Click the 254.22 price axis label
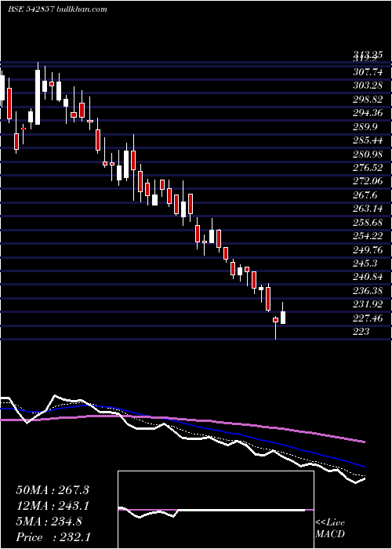This screenshot has width=392, height=549. point(368,236)
